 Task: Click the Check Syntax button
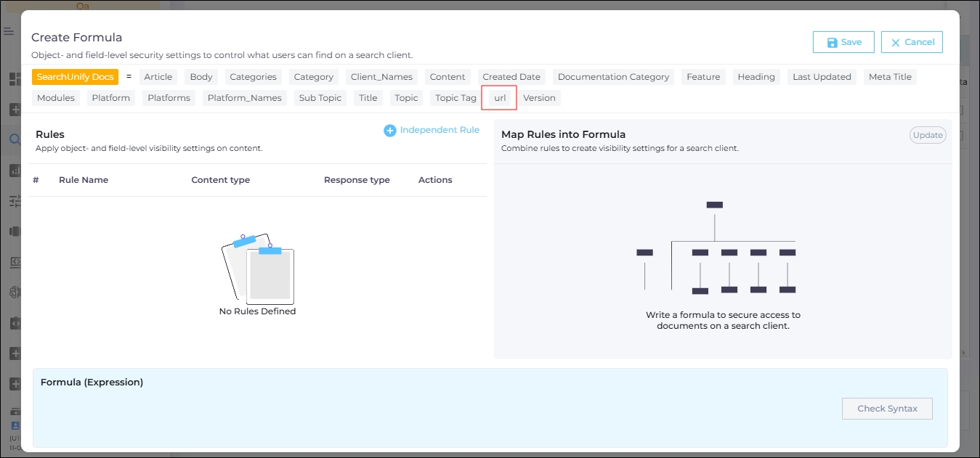click(887, 409)
